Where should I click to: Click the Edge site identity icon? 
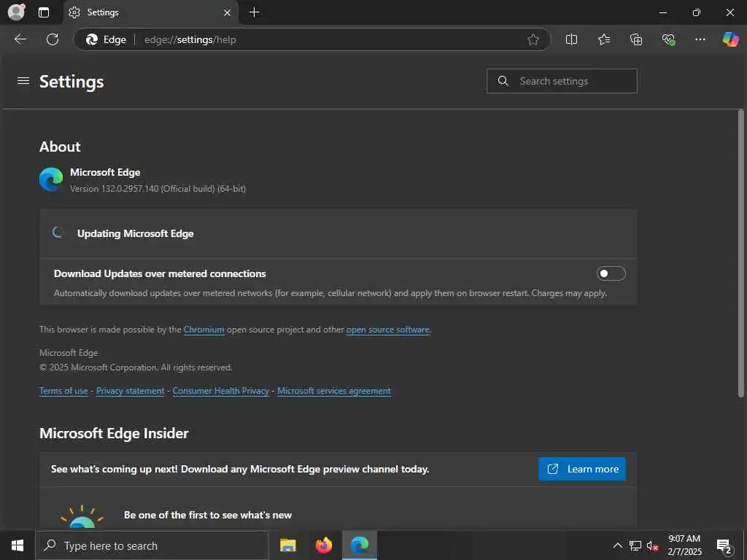pyautogui.click(x=106, y=39)
